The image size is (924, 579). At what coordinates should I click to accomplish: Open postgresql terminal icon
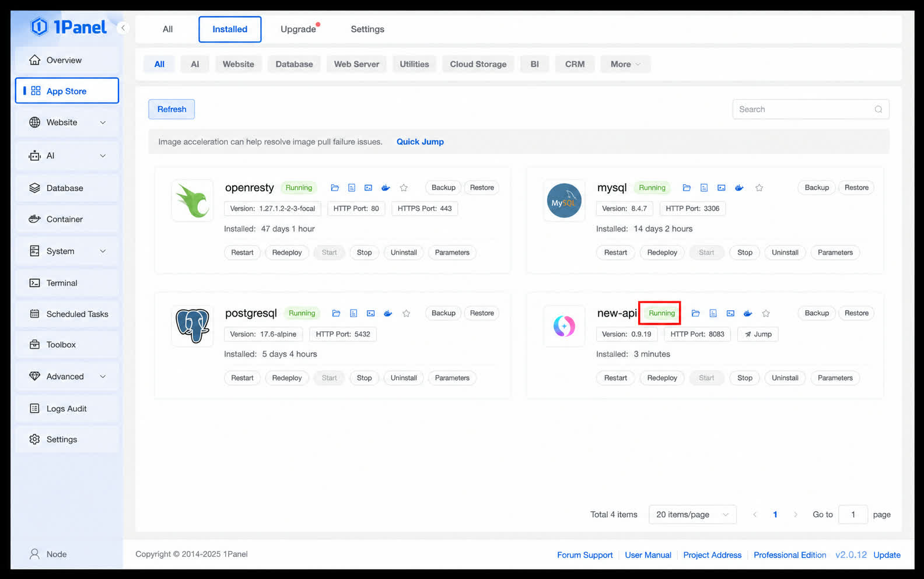[x=370, y=313]
